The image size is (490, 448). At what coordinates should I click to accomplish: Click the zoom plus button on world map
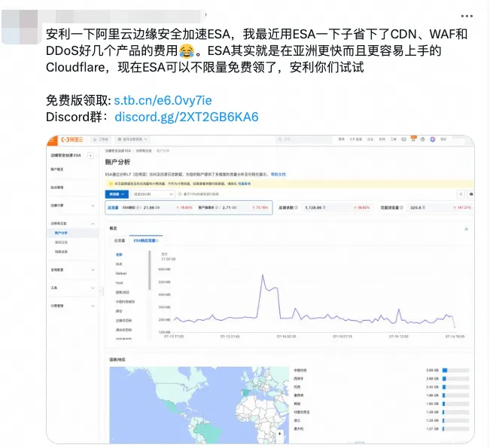[280, 434]
